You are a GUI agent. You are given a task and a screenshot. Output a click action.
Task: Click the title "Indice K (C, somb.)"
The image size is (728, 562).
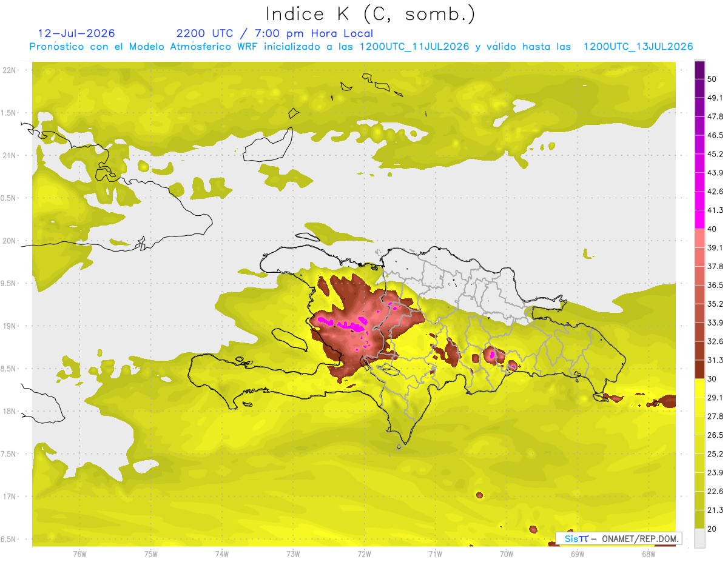(x=370, y=14)
